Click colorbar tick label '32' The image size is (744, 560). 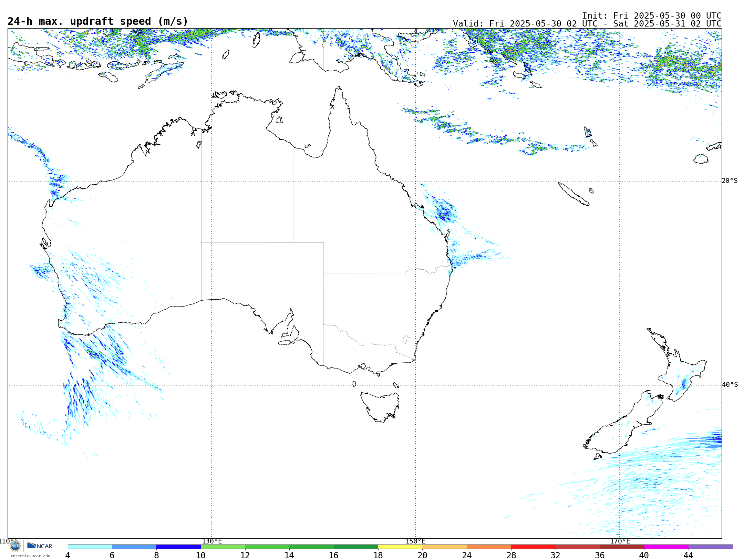(556, 555)
